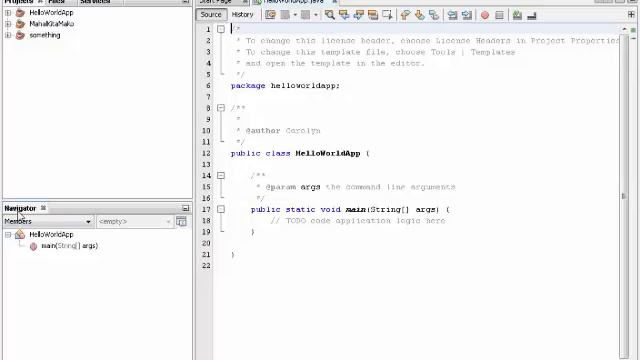Open the <empty> filter dropdown
This screenshot has height=360, width=640.
(x=135, y=221)
